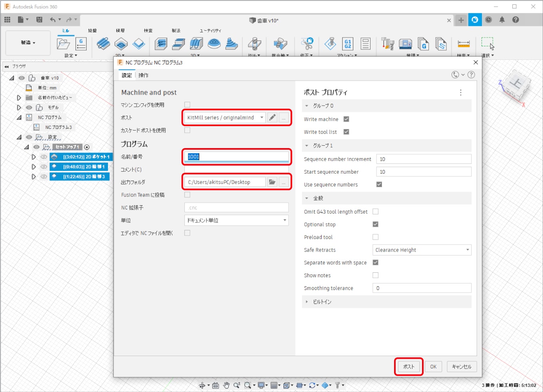The image size is (543, 392).
Task: Select the 旋盤 ribbon tab
Action: coord(92,30)
